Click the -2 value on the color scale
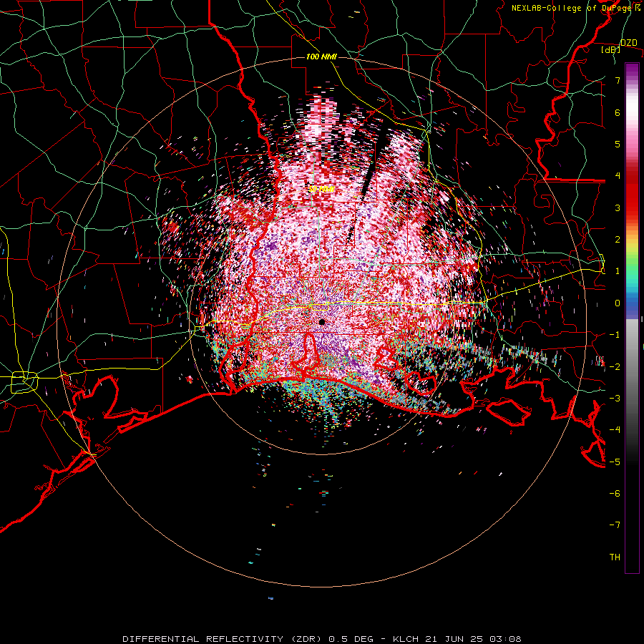Screen dimensions: 644x644 615,366
